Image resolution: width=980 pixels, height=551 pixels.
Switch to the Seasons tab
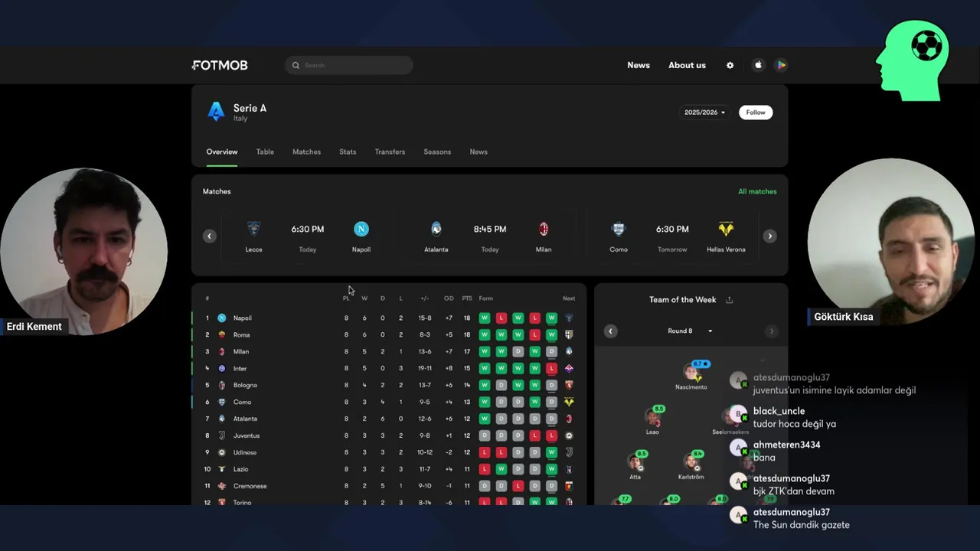point(437,152)
